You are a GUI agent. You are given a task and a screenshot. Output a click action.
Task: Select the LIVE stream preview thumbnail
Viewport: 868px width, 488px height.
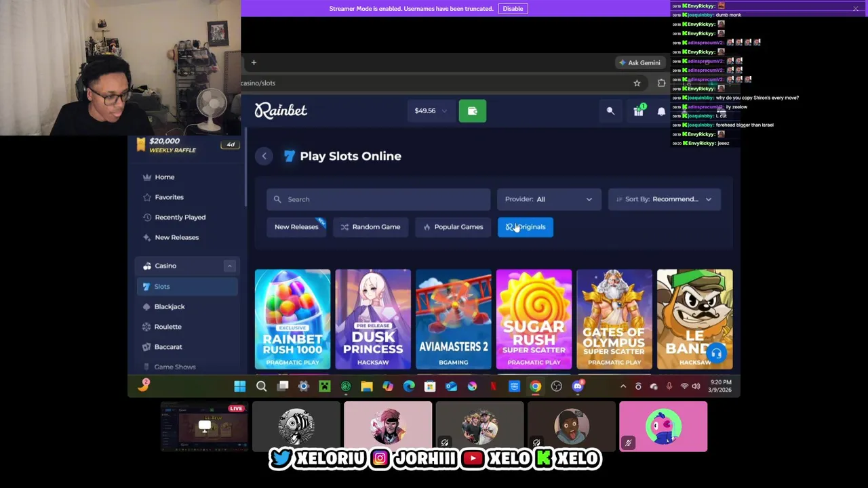point(205,426)
